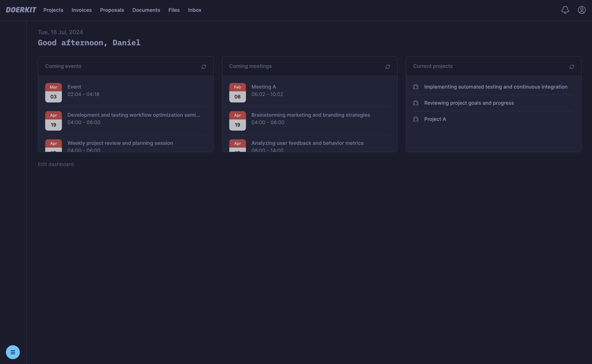Go to the Invoices page
This screenshot has height=364, width=592.
click(82, 10)
